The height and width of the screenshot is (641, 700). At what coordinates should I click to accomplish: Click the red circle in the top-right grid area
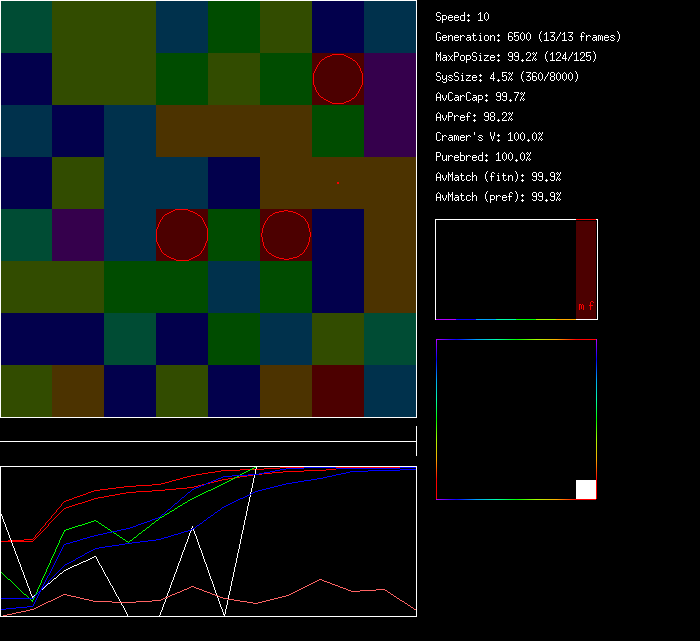click(x=338, y=79)
